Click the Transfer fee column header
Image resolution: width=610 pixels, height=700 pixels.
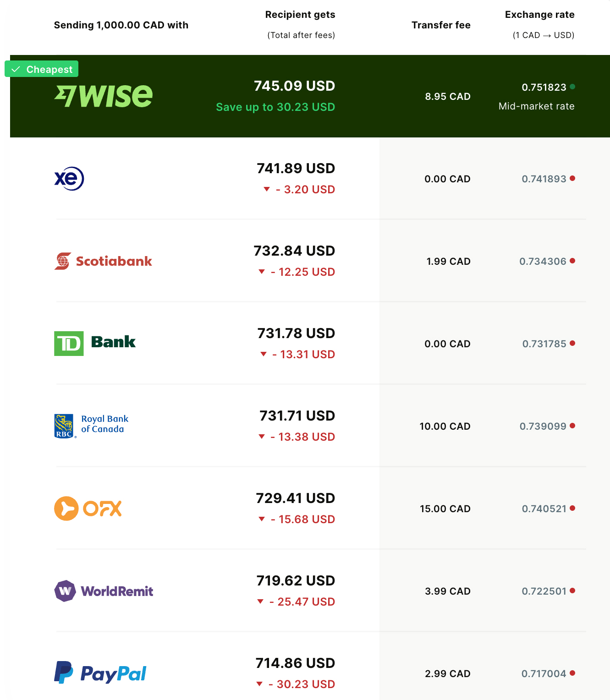click(x=441, y=25)
